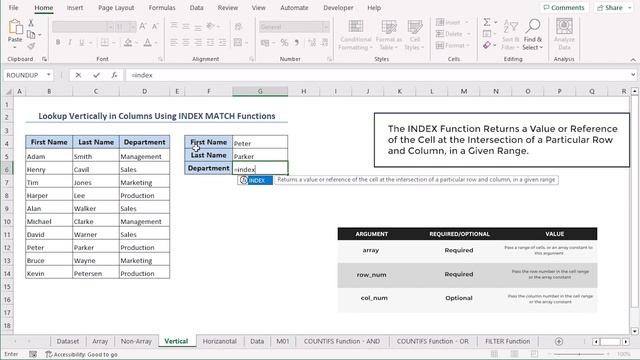Click the Paste clipboard icon
The height and width of the screenshot is (360, 640).
[15, 27]
